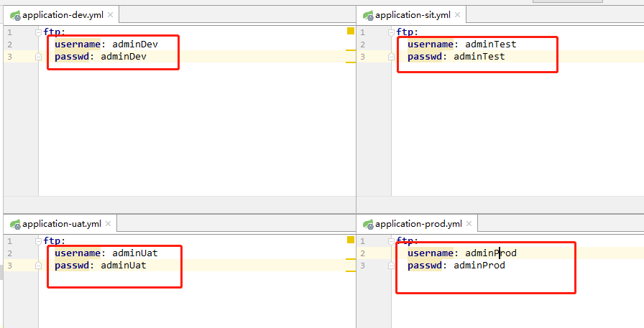
Task: Click the username key in application-dev.yml
Action: click(x=78, y=44)
